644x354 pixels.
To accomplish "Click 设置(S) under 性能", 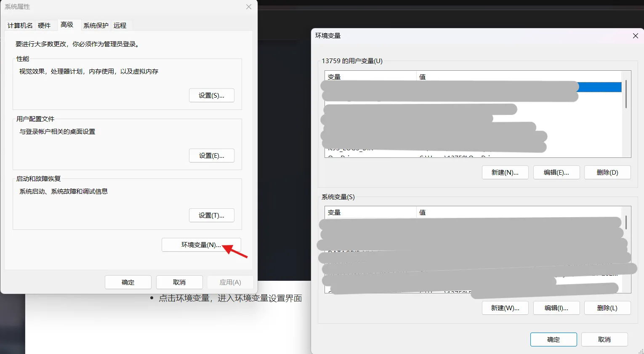I will click(x=212, y=96).
